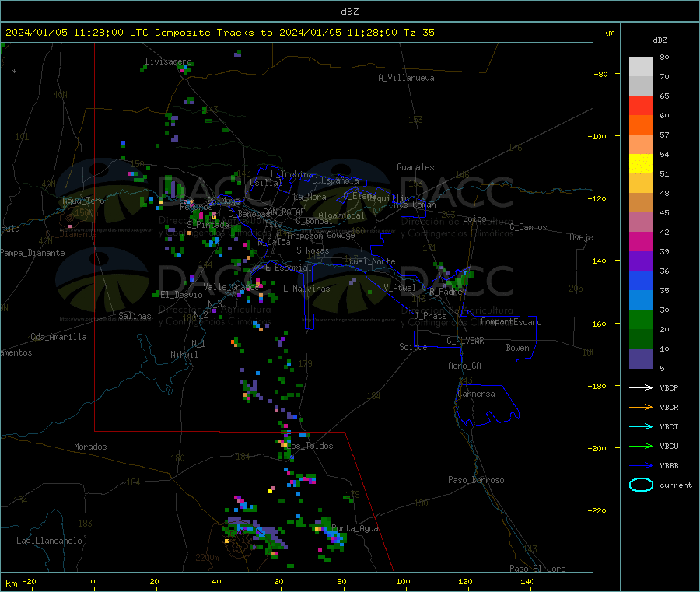The height and width of the screenshot is (592, 700).
Task: Click the C_Española map label
Action: pos(335,180)
